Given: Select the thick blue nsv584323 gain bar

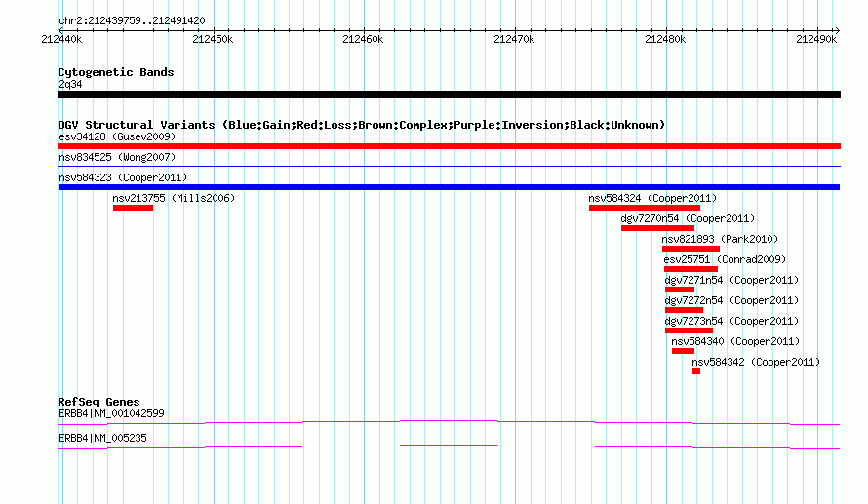Looking at the screenshot, I should (x=449, y=187).
